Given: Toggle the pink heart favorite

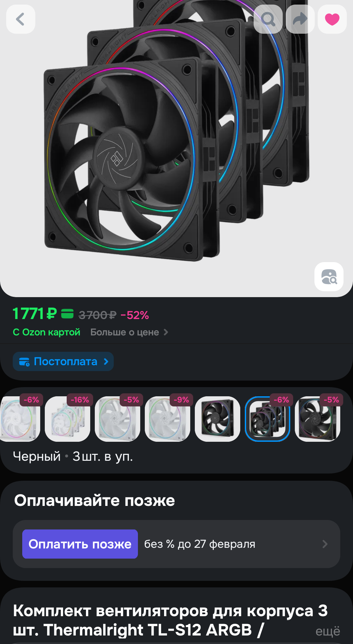Looking at the screenshot, I should coord(332,19).
